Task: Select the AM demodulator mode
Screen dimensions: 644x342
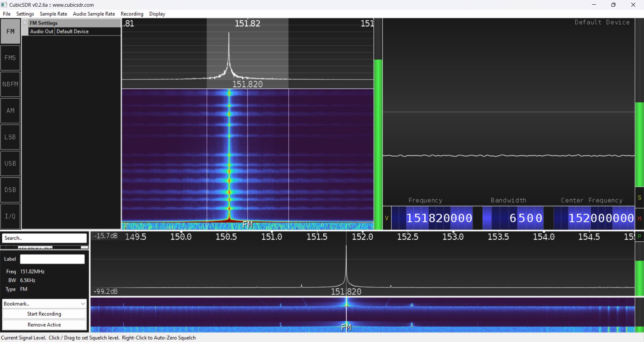Action: pos(10,111)
